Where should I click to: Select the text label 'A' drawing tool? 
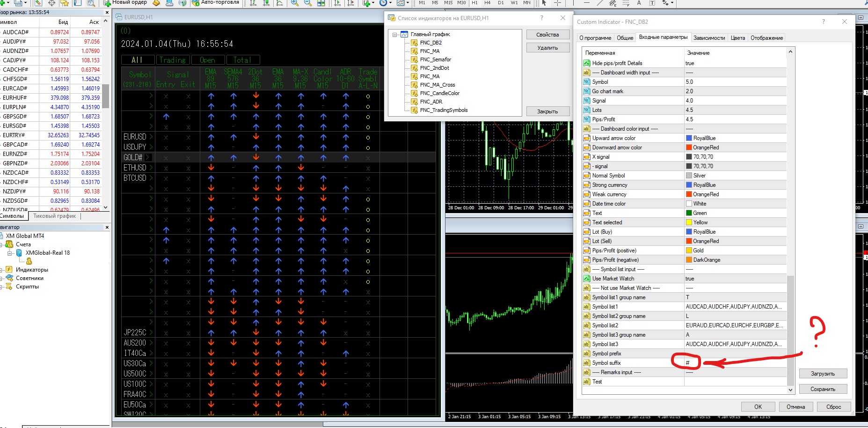tap(639, 3)
